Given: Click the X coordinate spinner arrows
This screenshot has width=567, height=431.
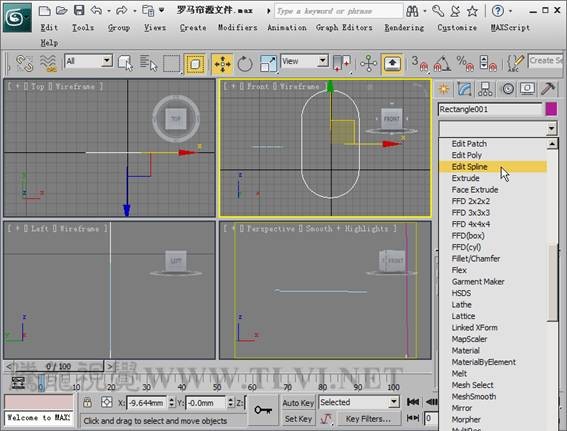Looking at the screenshot, I should (172, 402).
